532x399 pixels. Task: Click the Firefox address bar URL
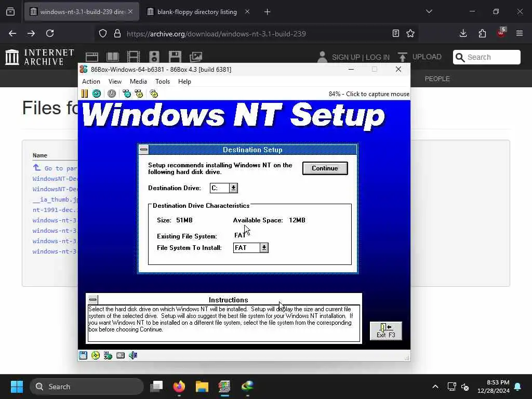216,34
